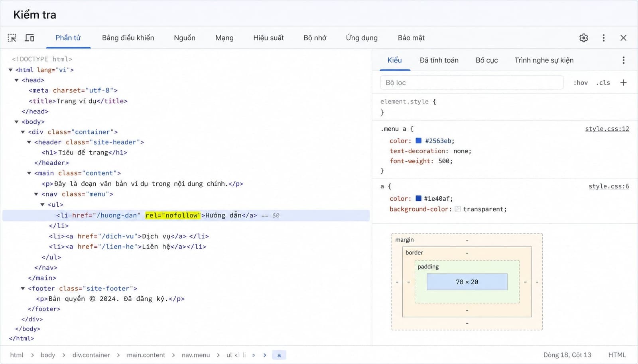Collapse the ul node
Viewport: 638px width, 364px height.
[43, 205]
